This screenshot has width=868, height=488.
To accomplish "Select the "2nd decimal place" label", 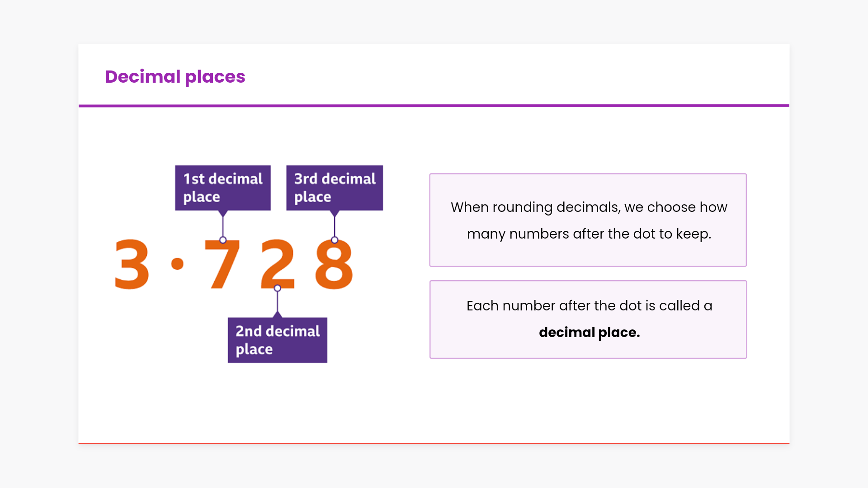I will 277,340.
